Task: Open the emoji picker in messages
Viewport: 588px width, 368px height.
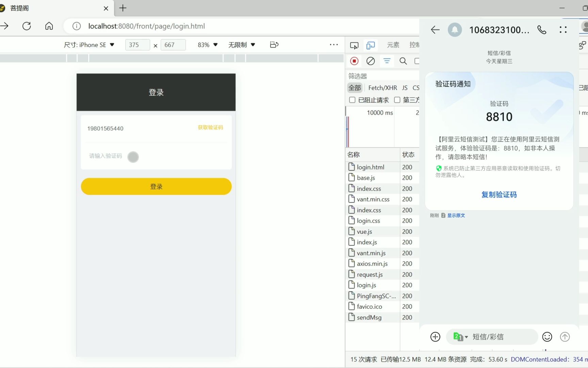Action: pos(547,337)
